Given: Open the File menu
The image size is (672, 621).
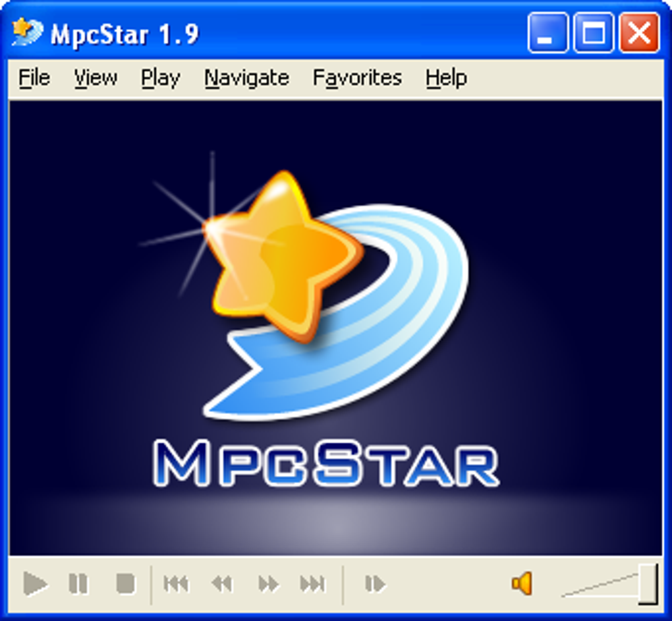Looking at the screenshot, I should (x=34, y=78).
